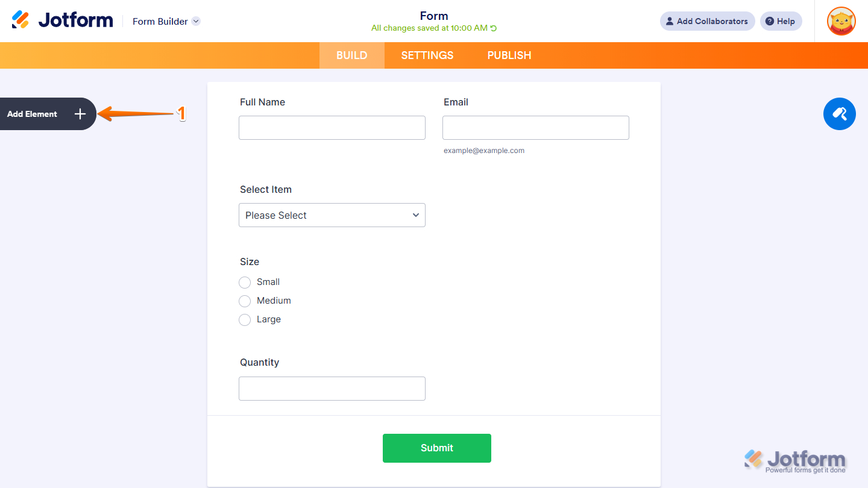Click the form title labeled Form
Screen dimensions: 868x488
433,16
